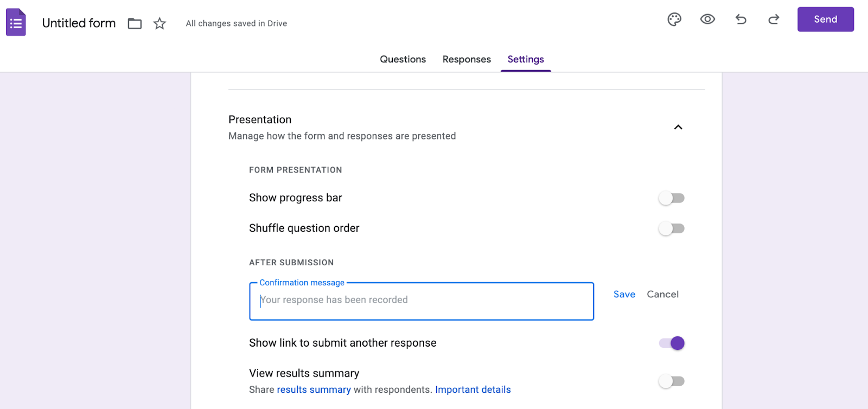
Task: Move form to folder icon
Action: coord(135,23)
